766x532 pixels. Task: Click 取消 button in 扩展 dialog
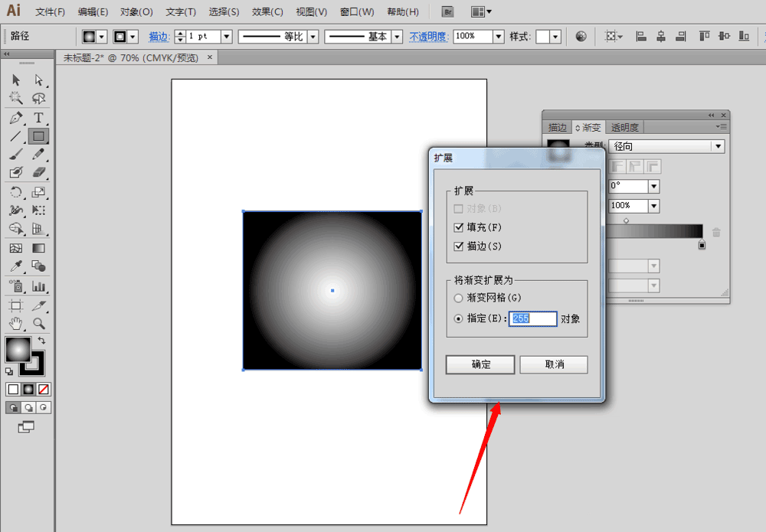(554, 364)
